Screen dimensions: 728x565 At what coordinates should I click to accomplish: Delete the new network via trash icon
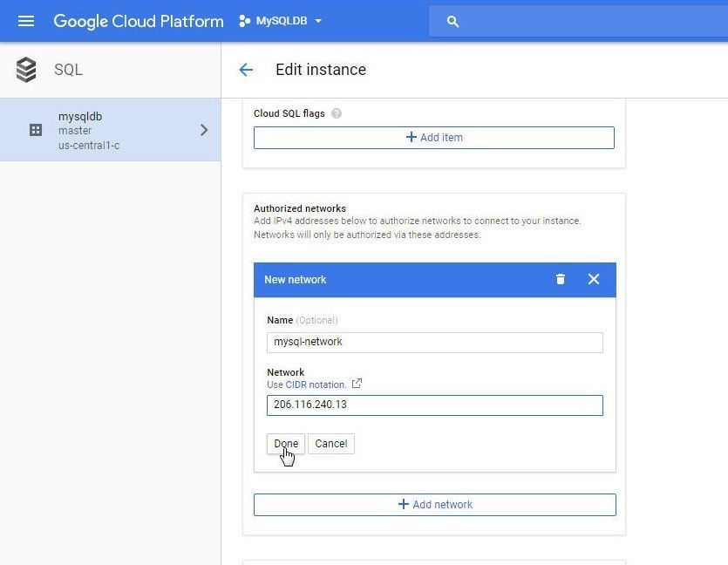point(561,279)
